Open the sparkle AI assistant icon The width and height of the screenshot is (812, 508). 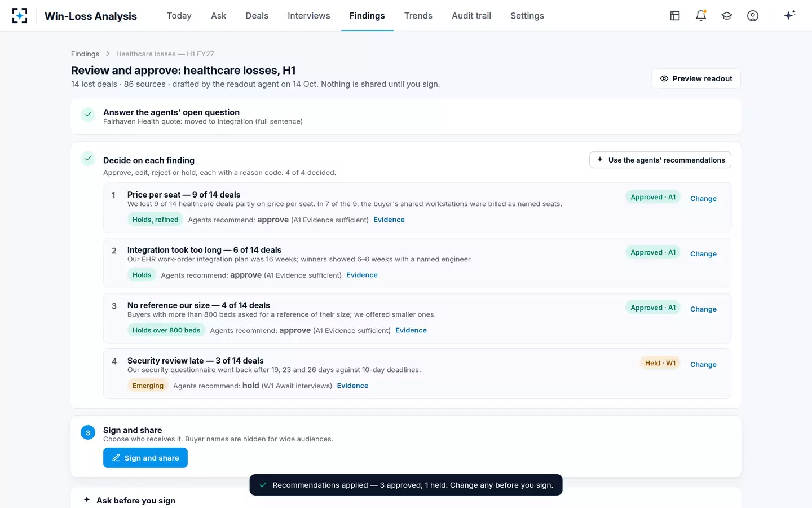click(x=789, y=15)
